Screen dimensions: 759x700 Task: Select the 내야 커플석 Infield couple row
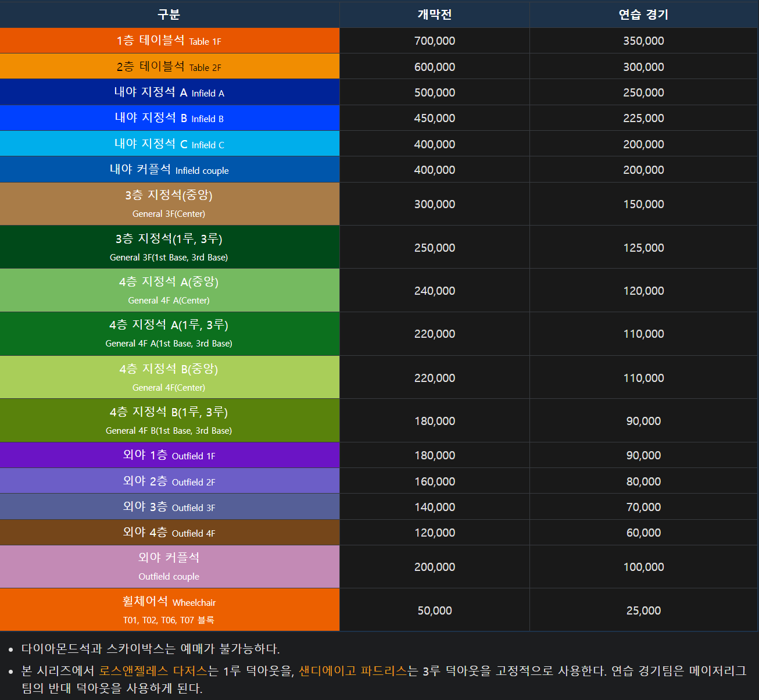tap(169, 170)
